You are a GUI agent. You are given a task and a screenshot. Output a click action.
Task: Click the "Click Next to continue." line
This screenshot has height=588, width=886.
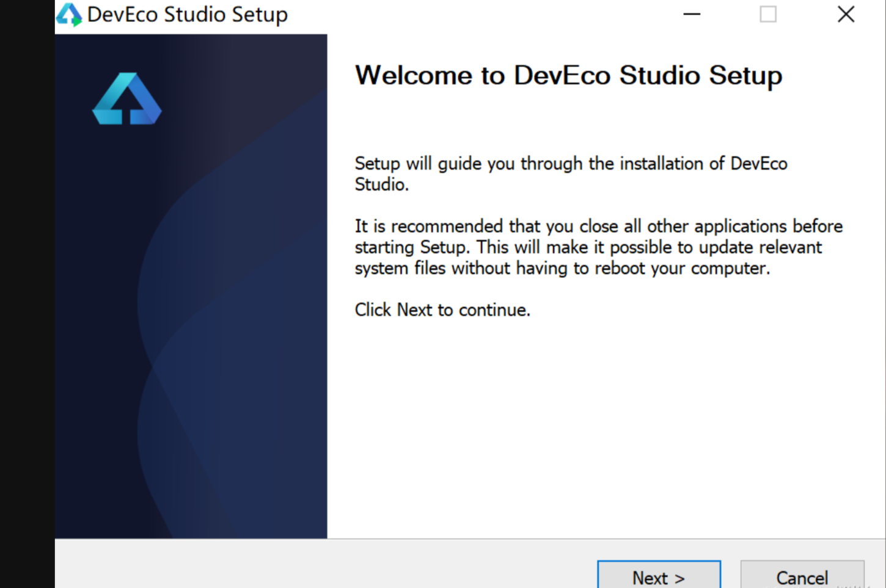tap(442, 310)
